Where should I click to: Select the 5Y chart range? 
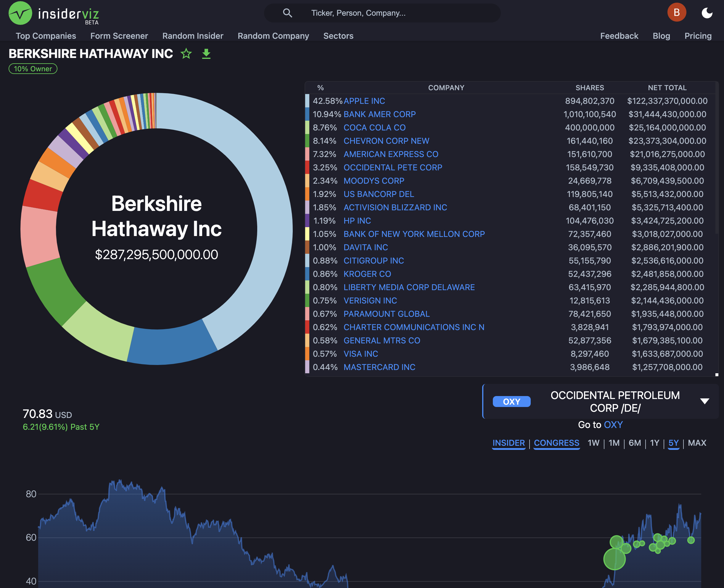point(673,443)
